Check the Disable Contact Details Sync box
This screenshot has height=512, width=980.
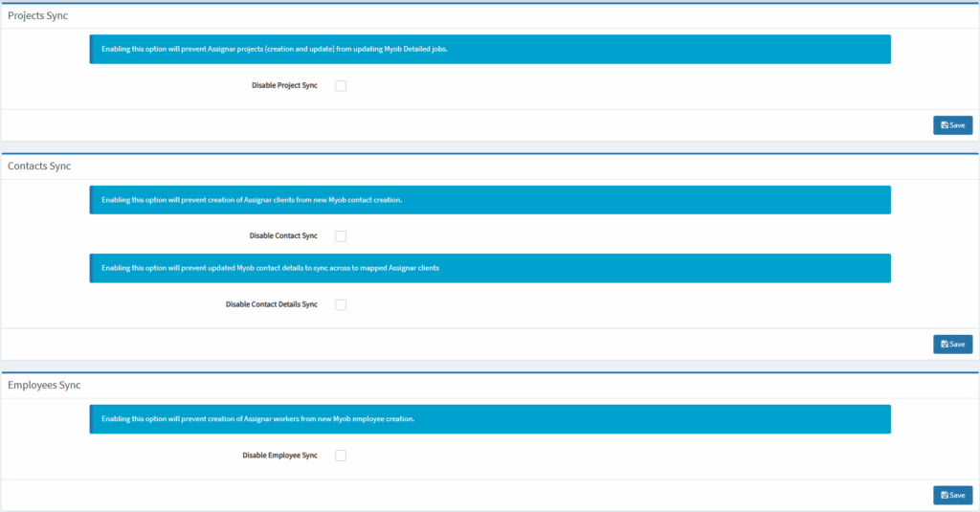pyautogui.click(x=341, y=305)
